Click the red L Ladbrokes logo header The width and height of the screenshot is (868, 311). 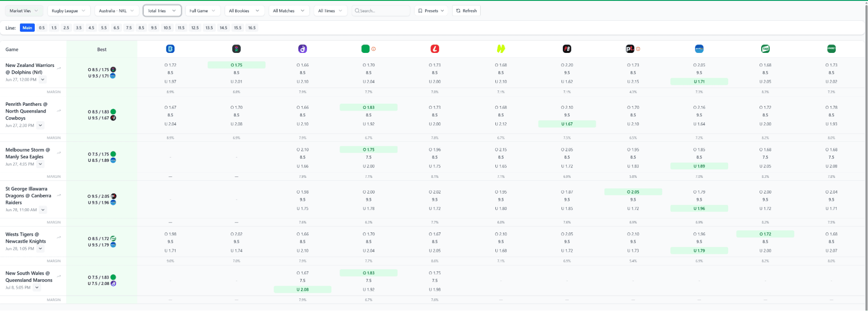pyautogui.click(x=435, y=49)
